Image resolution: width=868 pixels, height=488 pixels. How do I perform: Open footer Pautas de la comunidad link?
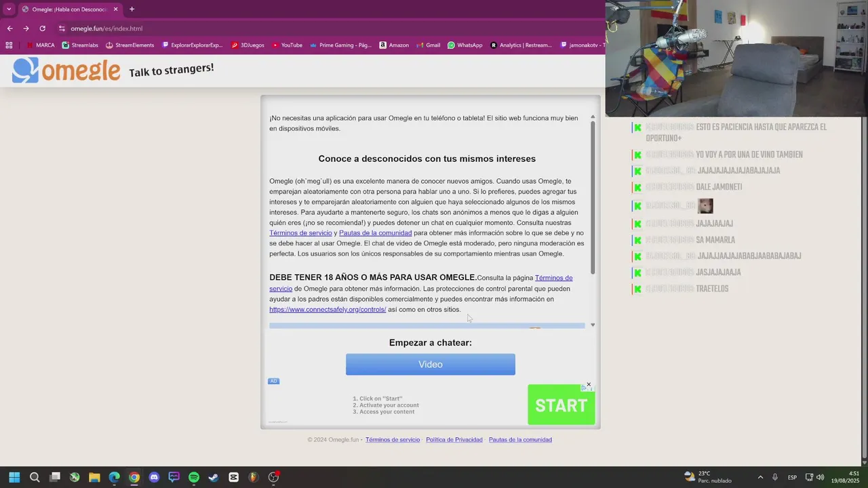point(520,440)
